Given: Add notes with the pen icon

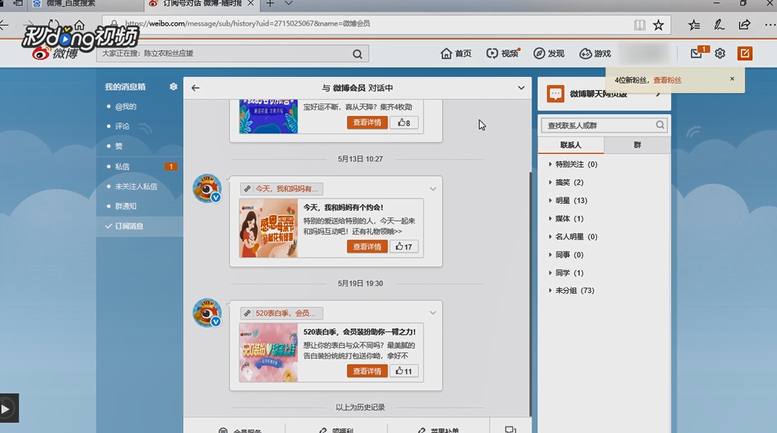Looking at the screenshot, I should pyautogui.click(x=719, y=24).
